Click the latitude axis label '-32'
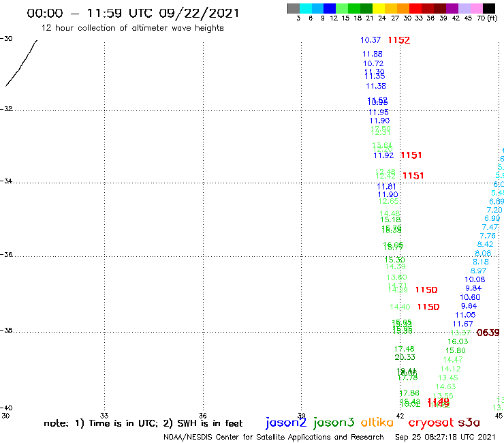Screen dimensions: 504x443 coord(6,109)
